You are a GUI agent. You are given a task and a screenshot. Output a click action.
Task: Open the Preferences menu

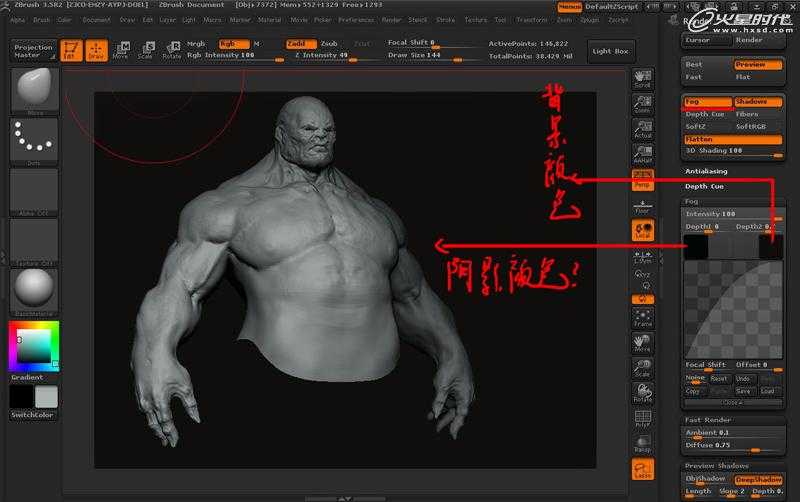pos(355,19)
